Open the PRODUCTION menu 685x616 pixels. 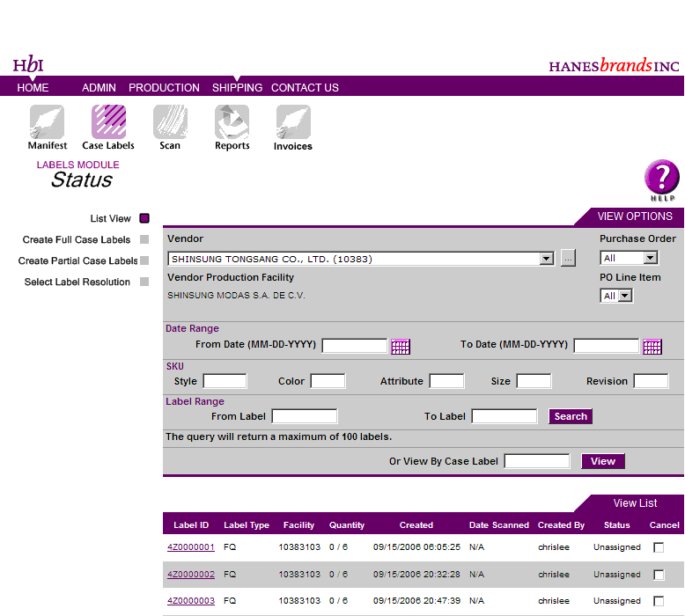(164, 88)
